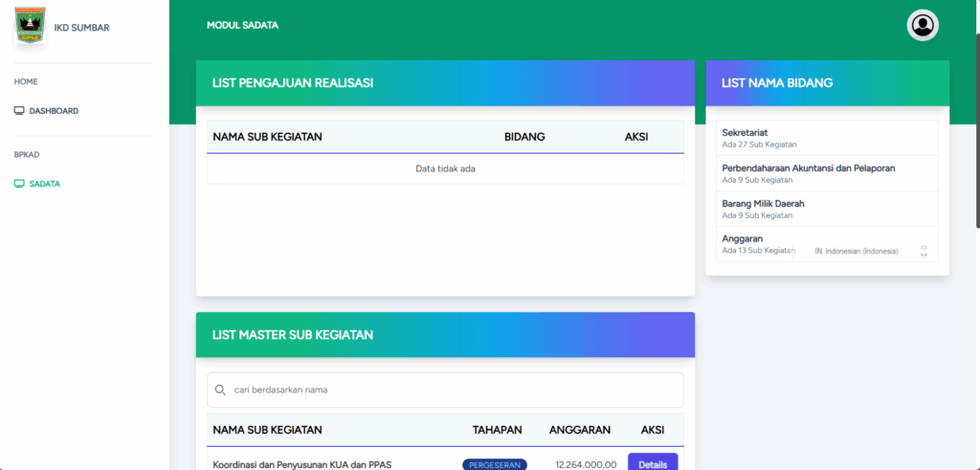Viewport: 980px width, 470px height.
Task: Select the Barang Milik Daerah entry
Action: [x=827, y=209]
